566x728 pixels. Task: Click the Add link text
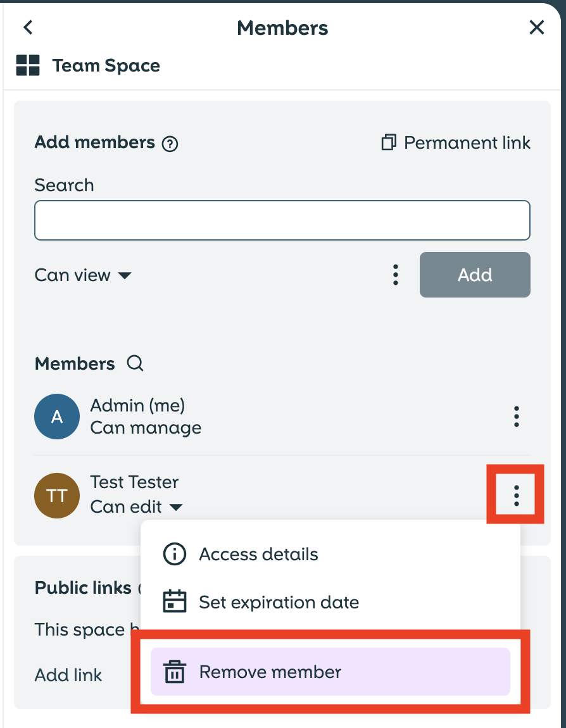point(68,675)
